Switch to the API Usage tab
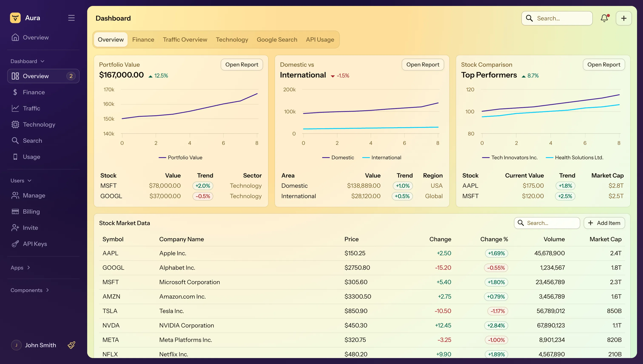Image resolution: width=643 pixels, height=364 pixels. coord(320,40)
